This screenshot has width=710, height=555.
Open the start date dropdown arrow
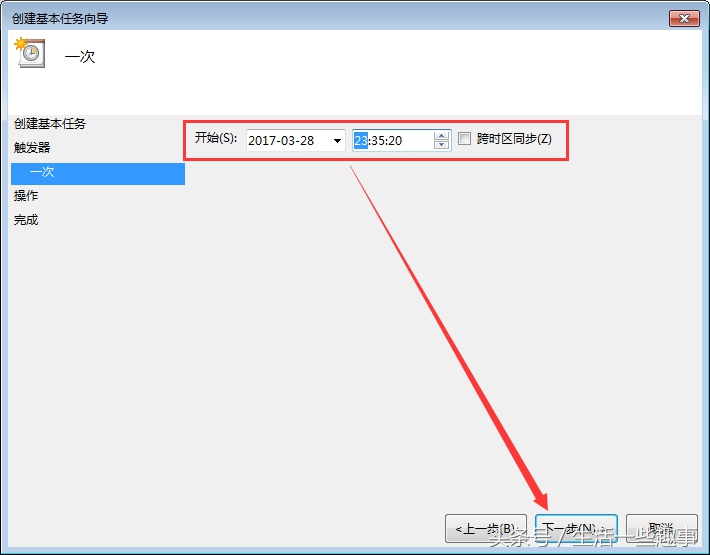pyautogui.click(x=337, y=141)
